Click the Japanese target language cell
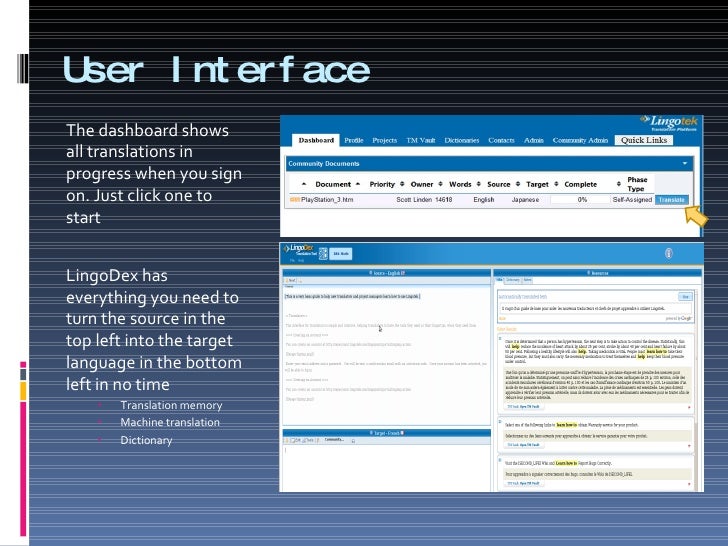 525,200
